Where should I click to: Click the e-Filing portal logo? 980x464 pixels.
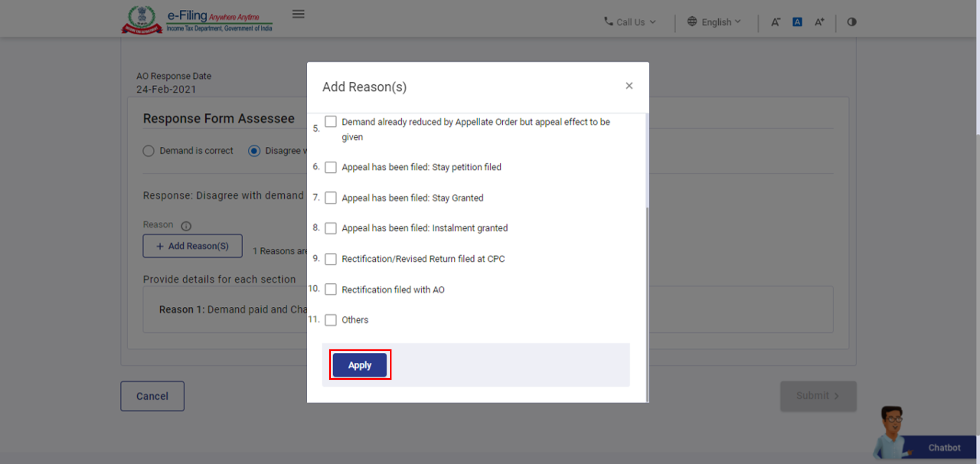pos(197,21)
